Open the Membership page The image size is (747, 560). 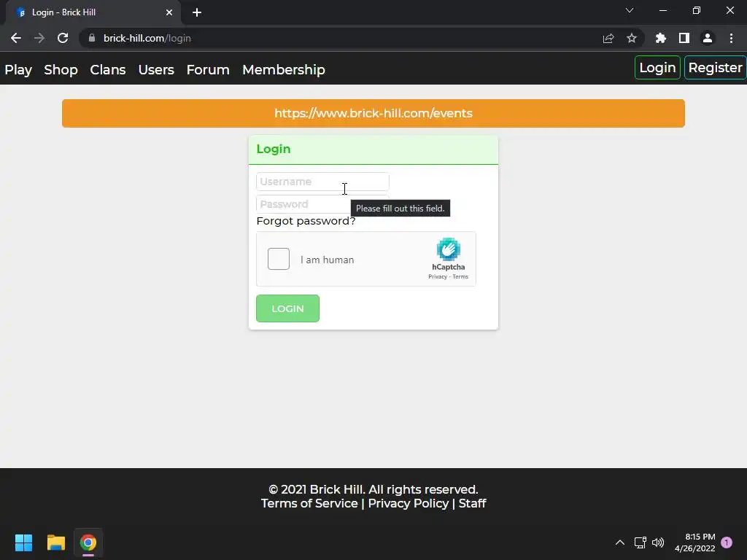pos(284,69)
